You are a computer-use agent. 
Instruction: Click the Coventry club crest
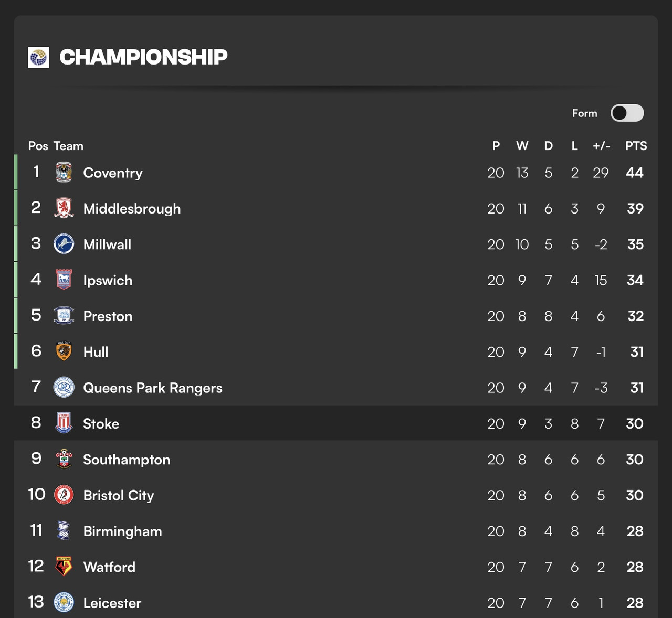point(64,172)
